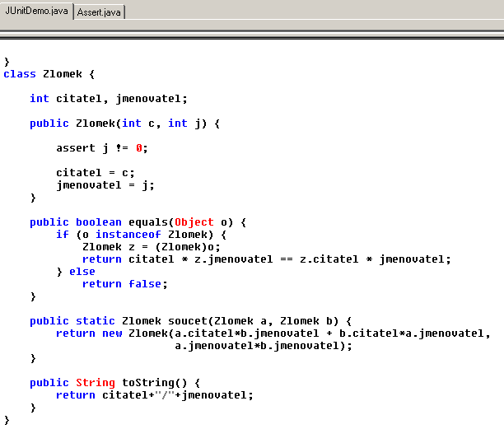Click the 'class Zlomek {' declaration line
The height and width of the screenshot is (429, 504).
point(49,74)
